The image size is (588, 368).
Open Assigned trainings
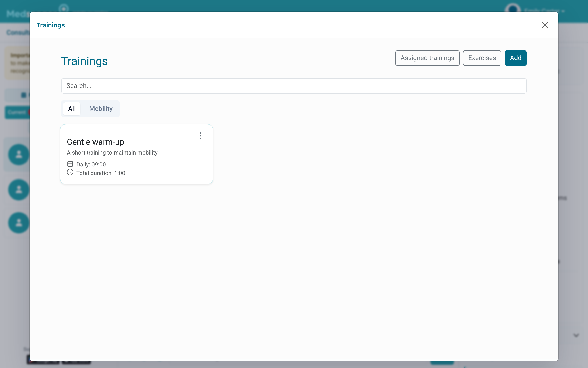coord(427,58)
